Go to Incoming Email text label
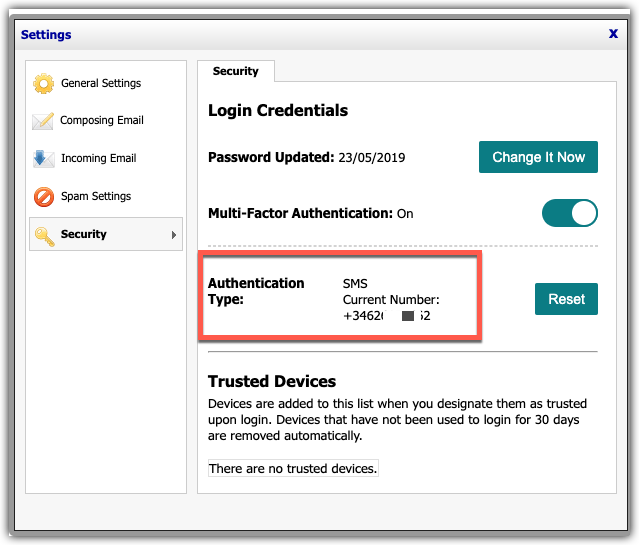The height and width of the screenshot is (545, 639). pyautogui.click(x=98, y=159)
